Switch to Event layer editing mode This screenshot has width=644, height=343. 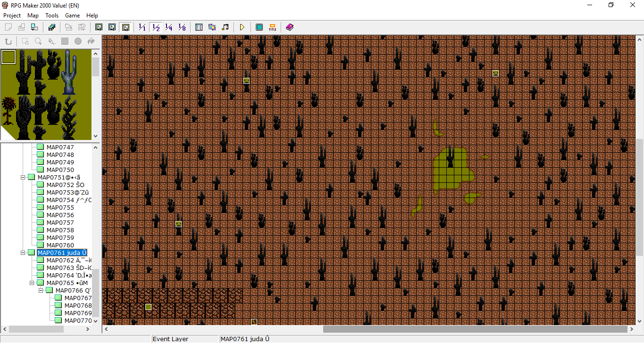[125, 27]
